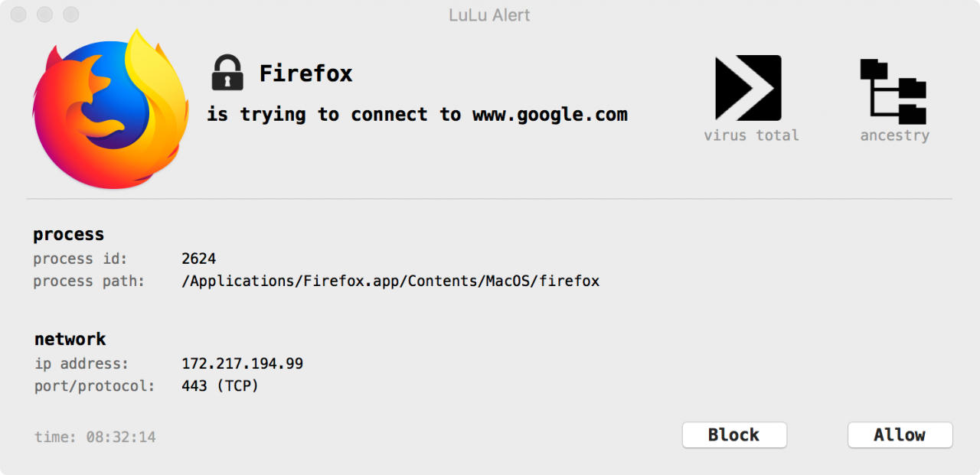Viewport: 980px width, 475px height.
Task: Block the Firefox connection
Action: [x=734, y=434]
